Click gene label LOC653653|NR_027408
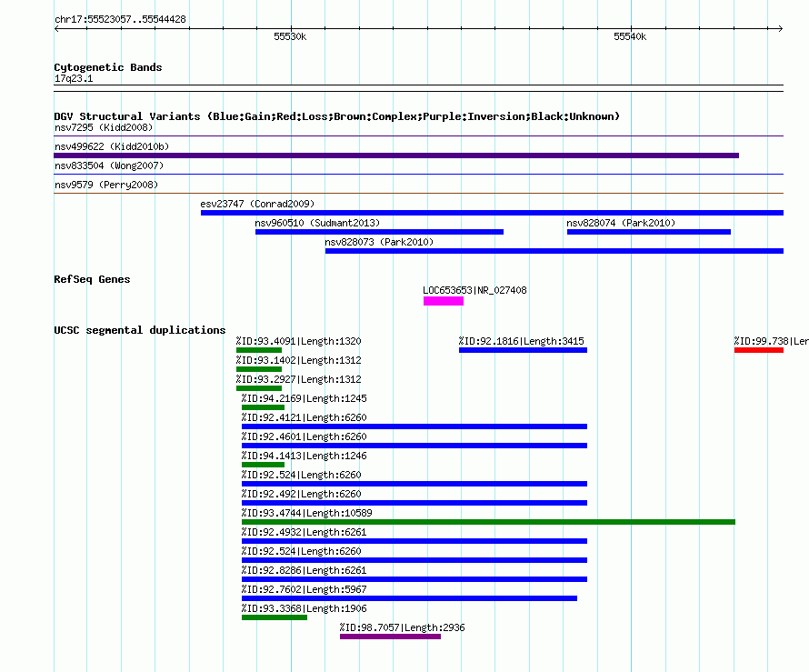This screenshot has height=672, width=809. pyautogui.click(x=474, y=290)
